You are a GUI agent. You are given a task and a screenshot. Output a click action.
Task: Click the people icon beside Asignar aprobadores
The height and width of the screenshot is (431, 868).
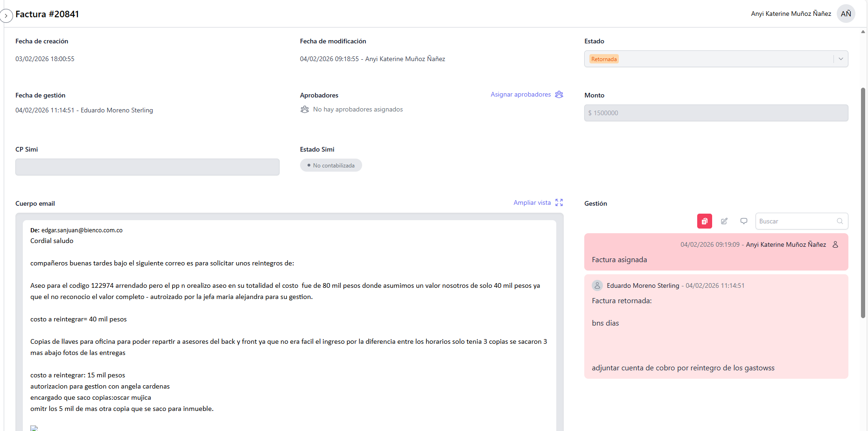(559, 94)
